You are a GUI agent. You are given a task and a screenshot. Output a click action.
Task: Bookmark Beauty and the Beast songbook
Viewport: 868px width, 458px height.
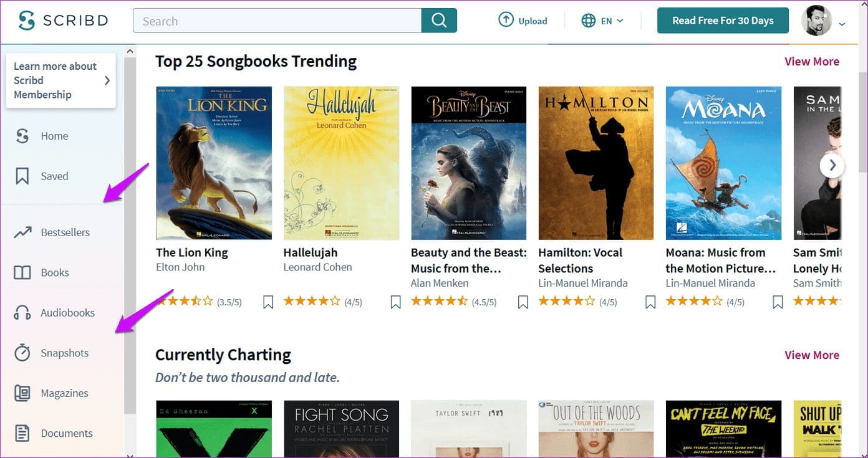coord(523,302)
